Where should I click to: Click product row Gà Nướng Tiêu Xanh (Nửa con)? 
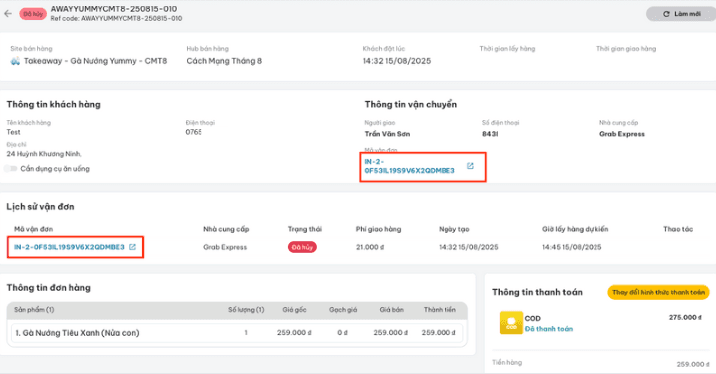[x=237, y=333]
